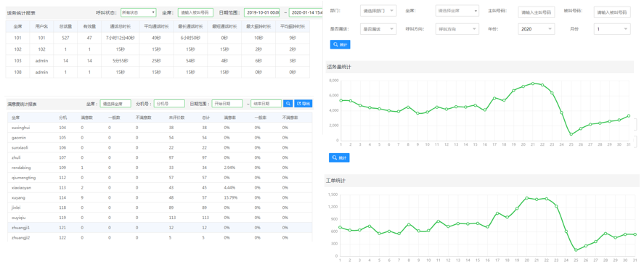644x267 pixels.
Task: Open the 年份 dropdown showing 2020
Action: coord(536,29)
